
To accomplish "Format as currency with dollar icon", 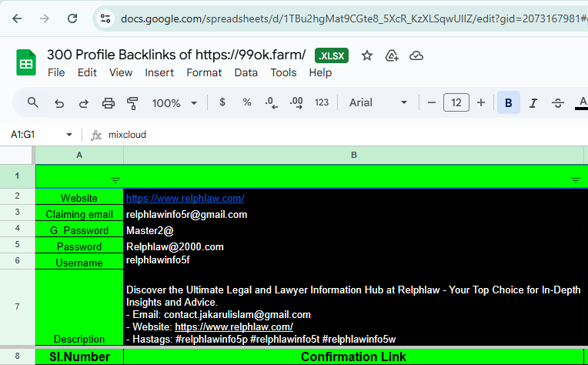I will point(222,102).
